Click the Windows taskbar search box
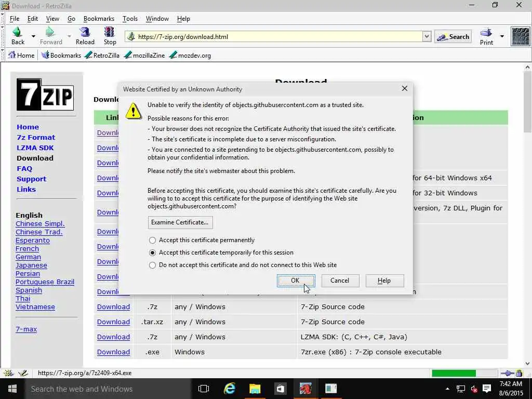The width and height of the screenshot is (532, 399). pyautogui.click(x=108, y=389)
